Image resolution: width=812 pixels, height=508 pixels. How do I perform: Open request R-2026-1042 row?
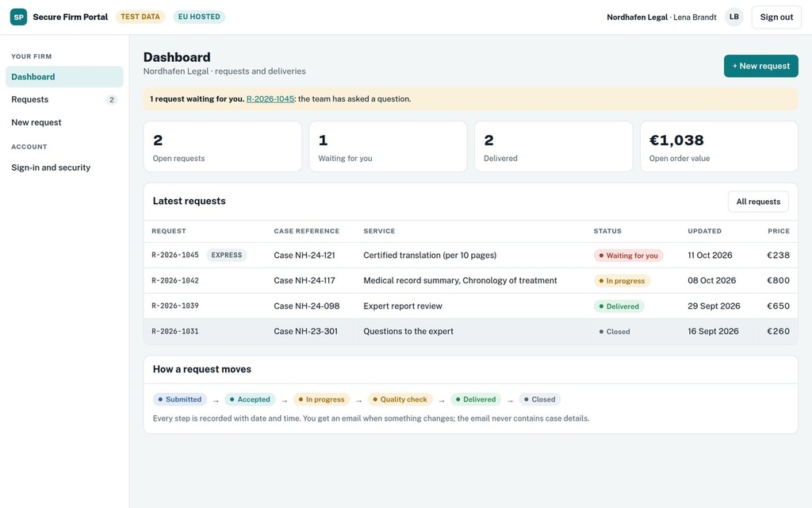tap(471, 280)
